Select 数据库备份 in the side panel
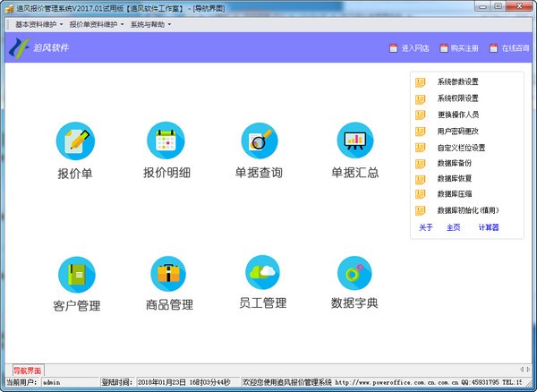Viewport: 537px width, 392px height. point(454,163)
